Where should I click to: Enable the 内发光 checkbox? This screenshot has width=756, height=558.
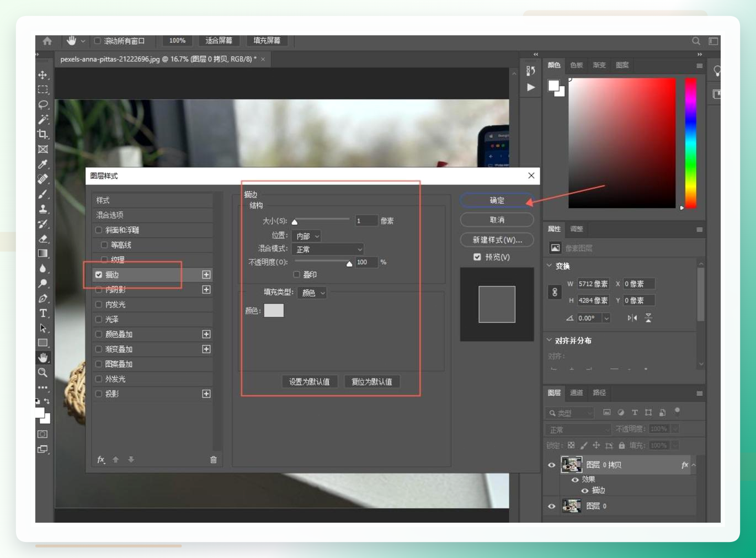tap(99, 304)
